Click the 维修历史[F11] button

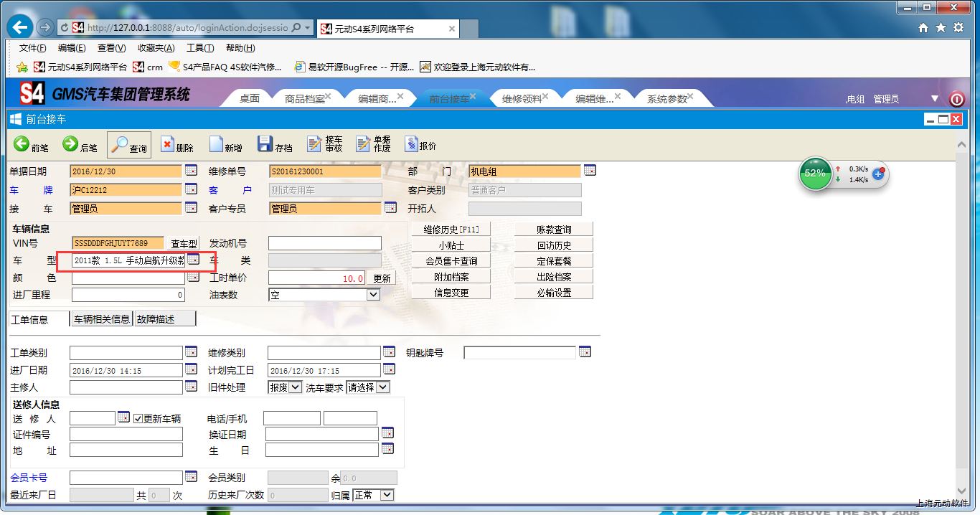tap(451, 230)
